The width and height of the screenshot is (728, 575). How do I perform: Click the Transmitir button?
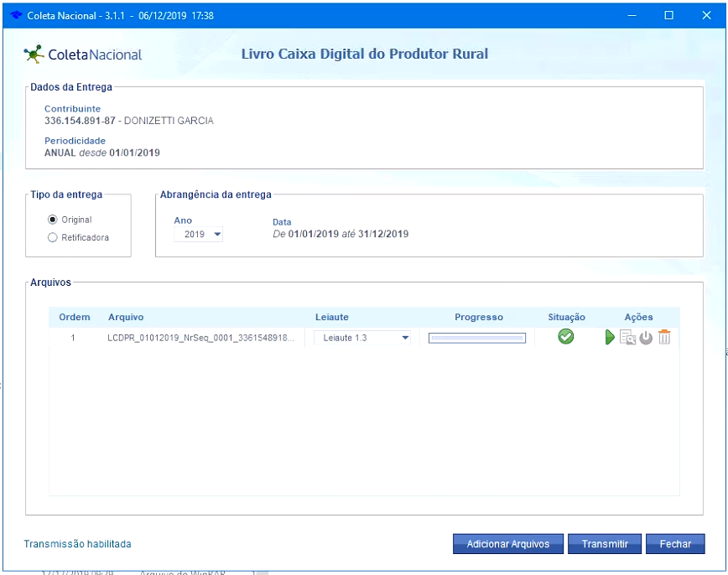pyautogui.click(x=605, y=544)
